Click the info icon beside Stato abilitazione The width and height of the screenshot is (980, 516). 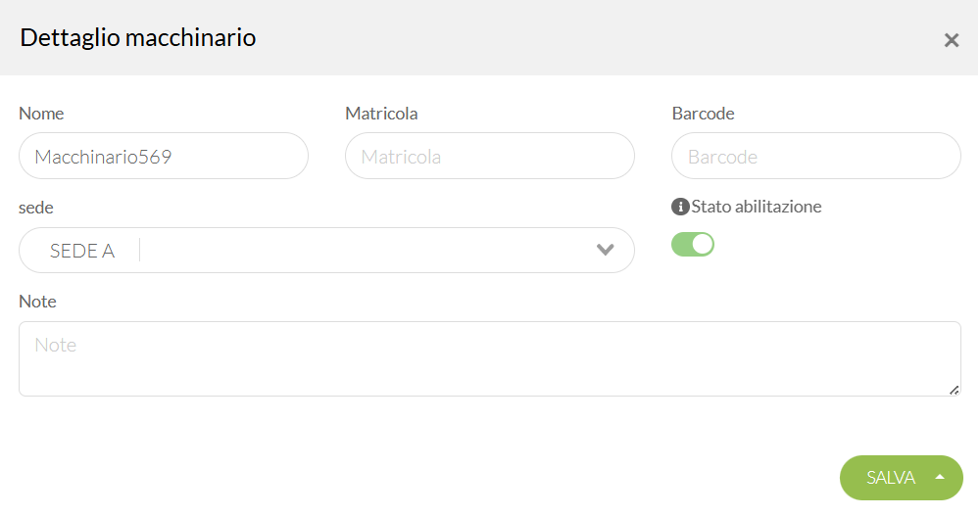point(680,207)
